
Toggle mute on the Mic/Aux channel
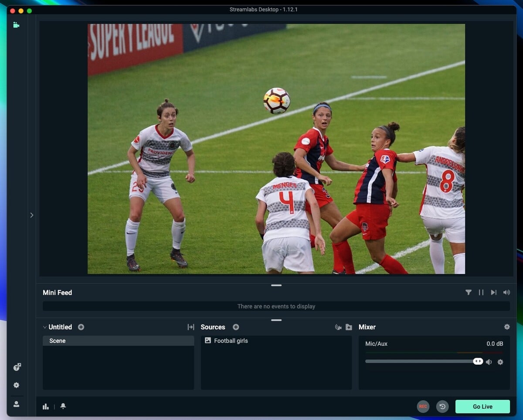(489, 362)
